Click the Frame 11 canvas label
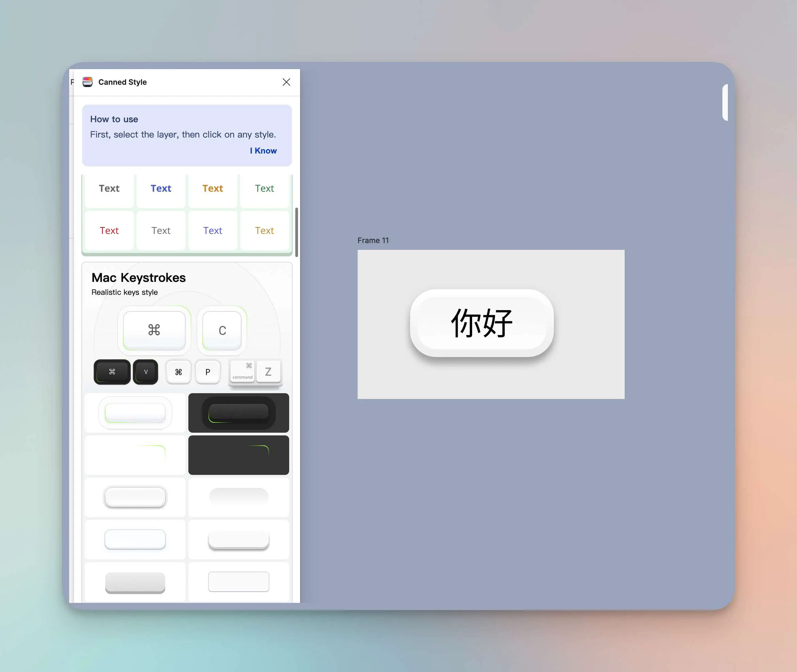797x672 pixels. (372, 240)
